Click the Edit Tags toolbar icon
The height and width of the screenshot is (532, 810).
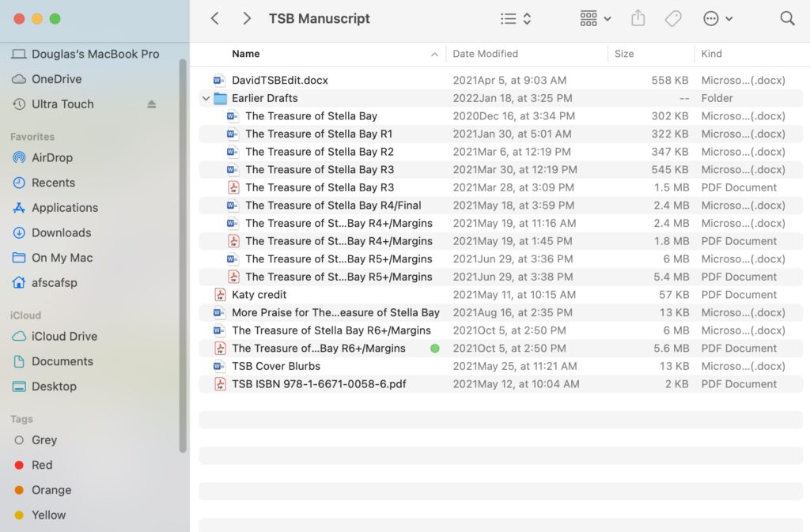click(x=673, y=18)
